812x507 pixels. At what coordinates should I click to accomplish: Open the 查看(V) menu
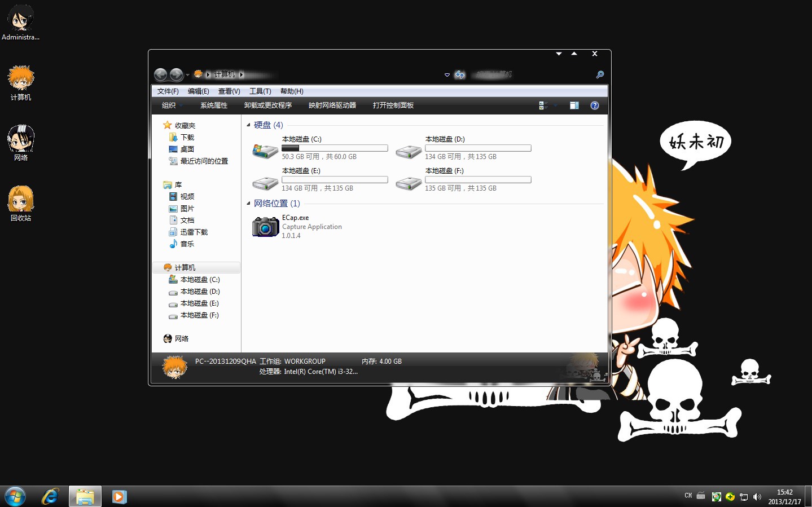229,91
